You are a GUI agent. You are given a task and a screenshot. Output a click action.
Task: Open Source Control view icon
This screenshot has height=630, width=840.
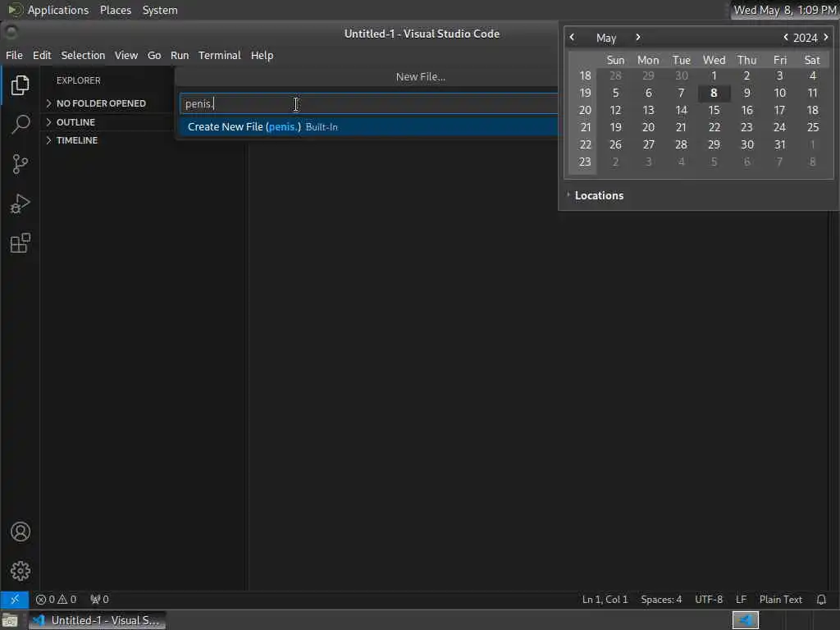(x=20, y=164)
